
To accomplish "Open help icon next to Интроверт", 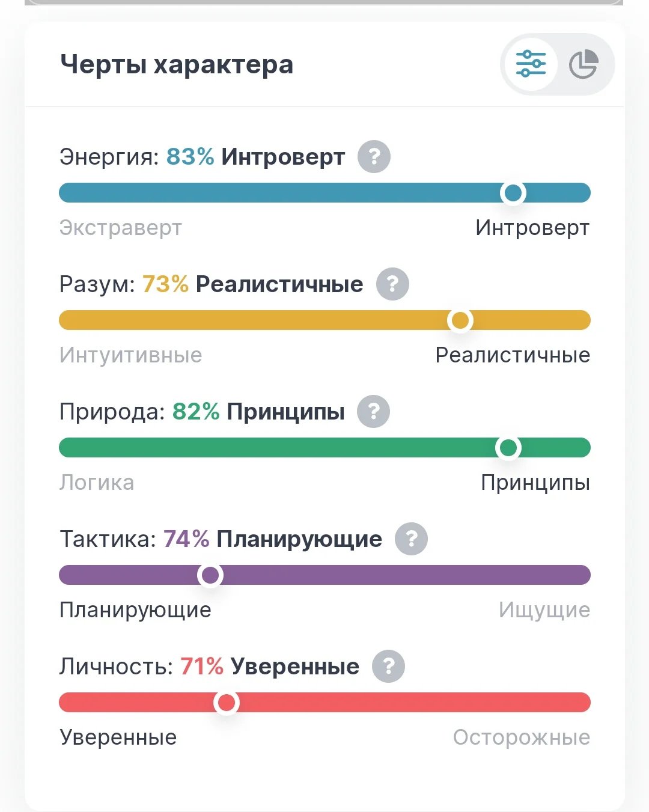I will 374,157.
